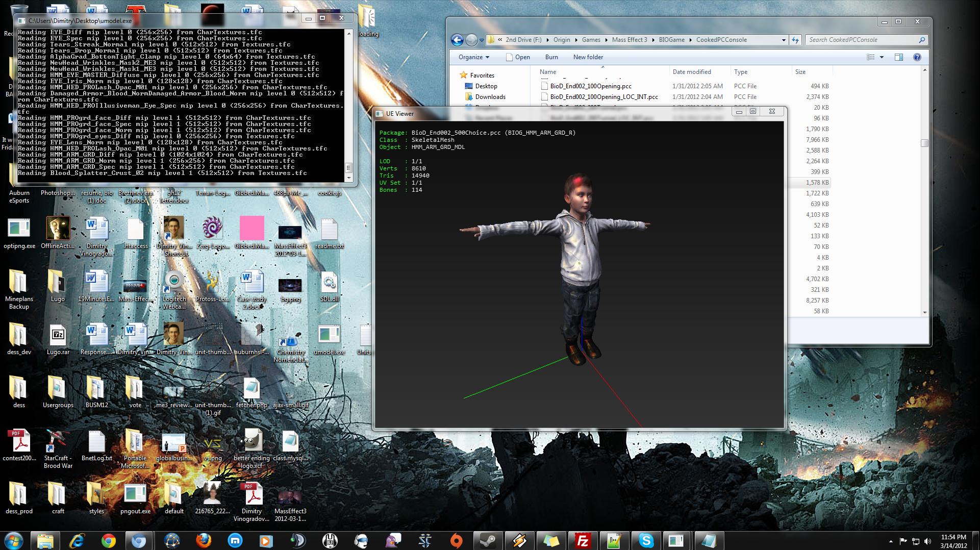Launch Firefox from the taskbar

point(204,541)
